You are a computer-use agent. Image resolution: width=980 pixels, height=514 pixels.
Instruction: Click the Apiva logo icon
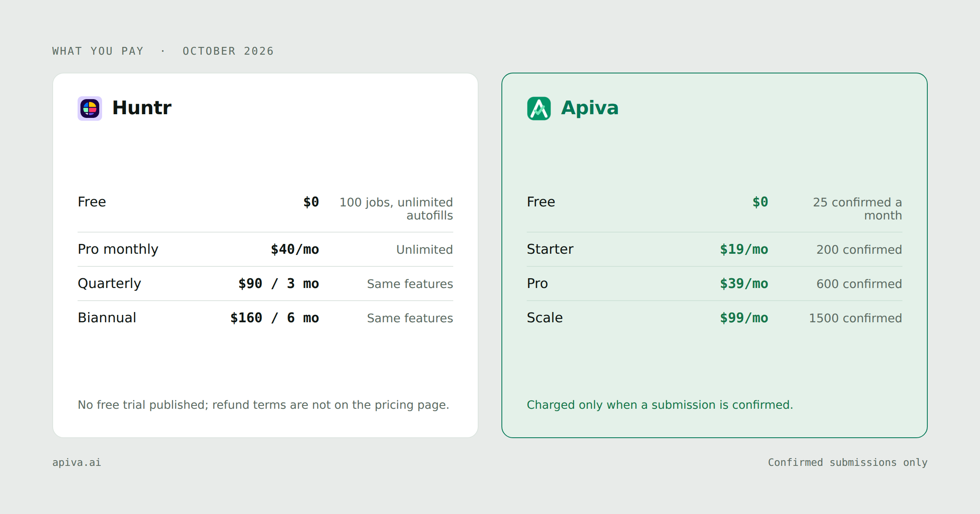(539, 109)
